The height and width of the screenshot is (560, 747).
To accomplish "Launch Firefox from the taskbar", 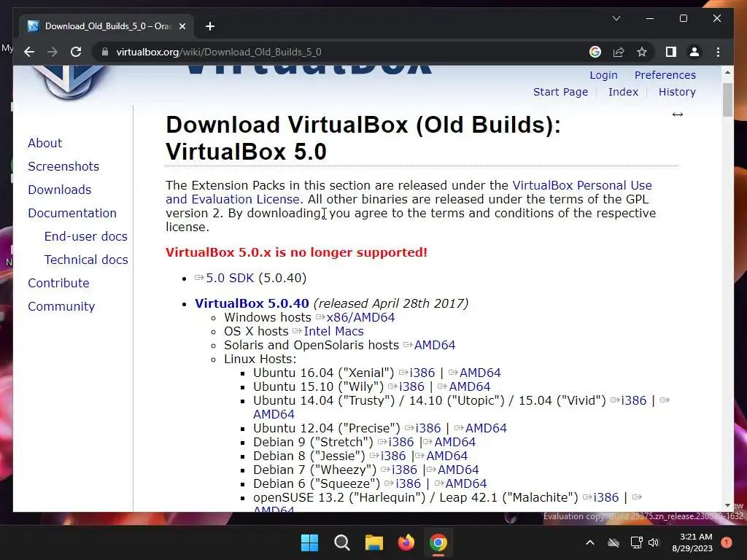I will [406, 542].
